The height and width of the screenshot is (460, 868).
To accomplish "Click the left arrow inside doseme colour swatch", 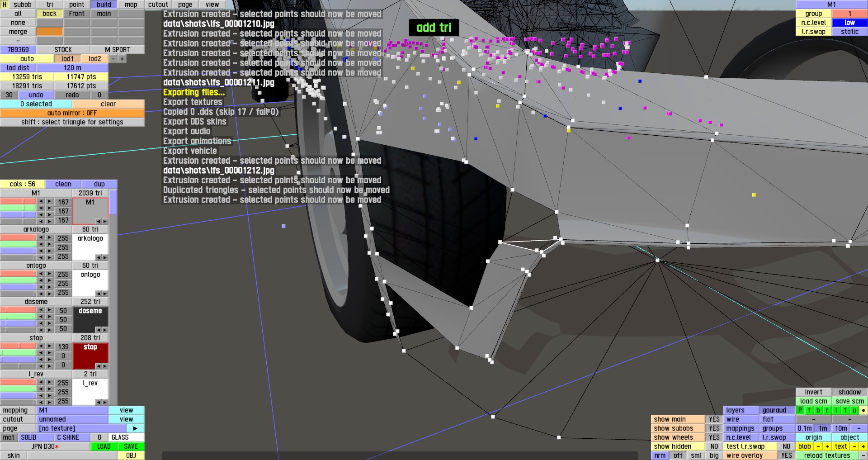I will tap(98, 330).
